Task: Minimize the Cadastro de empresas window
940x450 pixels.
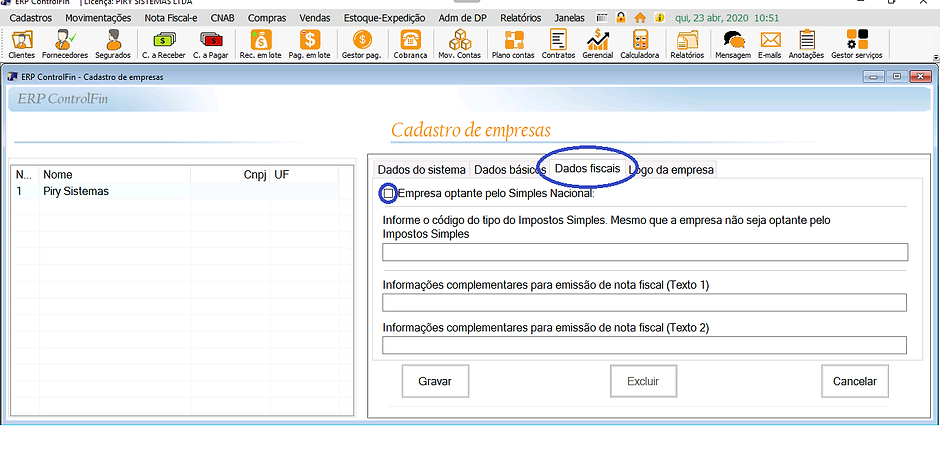Action: pos(874,76)
